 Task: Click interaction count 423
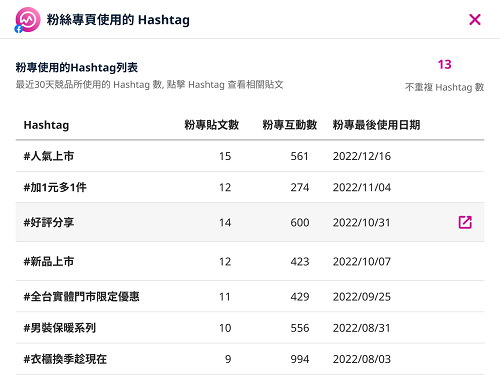point(300,262)
